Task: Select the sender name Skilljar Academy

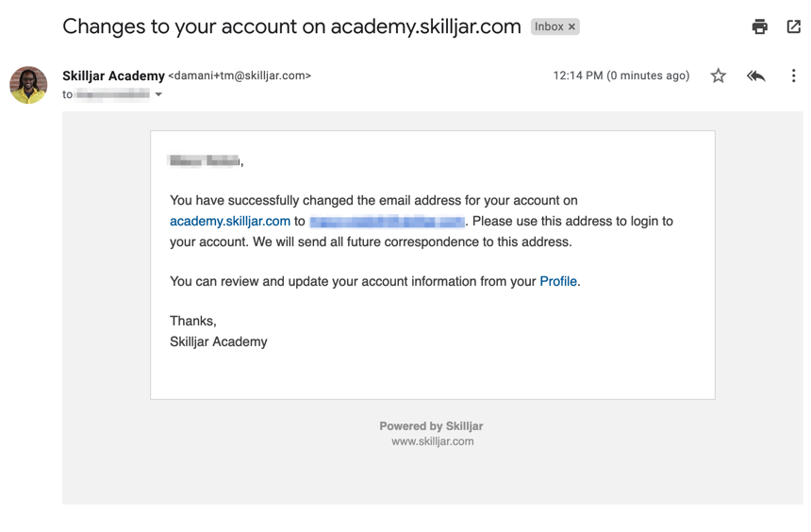Action: point(113,75)
